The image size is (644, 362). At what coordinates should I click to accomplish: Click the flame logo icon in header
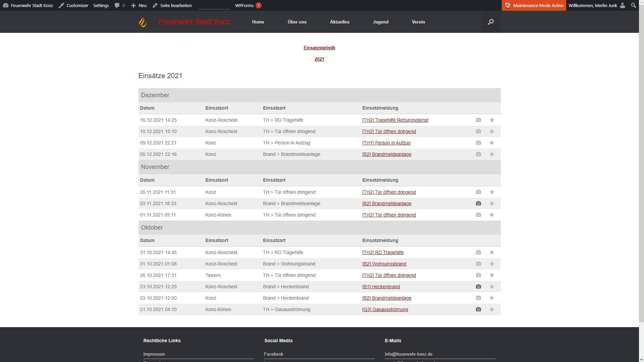[143, 22]
